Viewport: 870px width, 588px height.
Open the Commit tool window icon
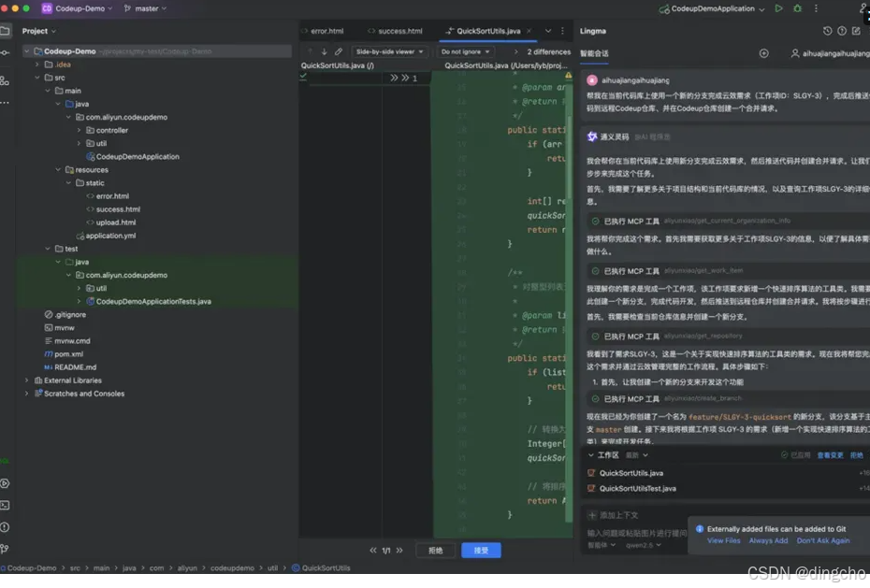[x=5, y=52]
